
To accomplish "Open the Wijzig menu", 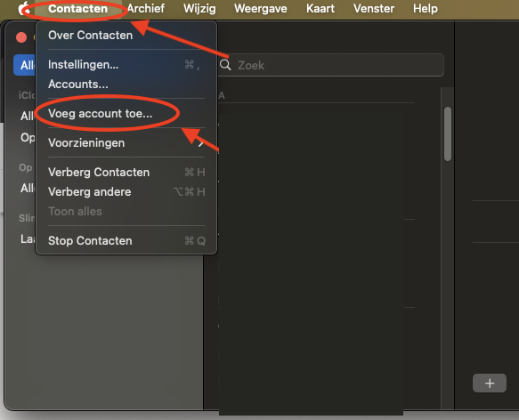I will tap(199, 9).
